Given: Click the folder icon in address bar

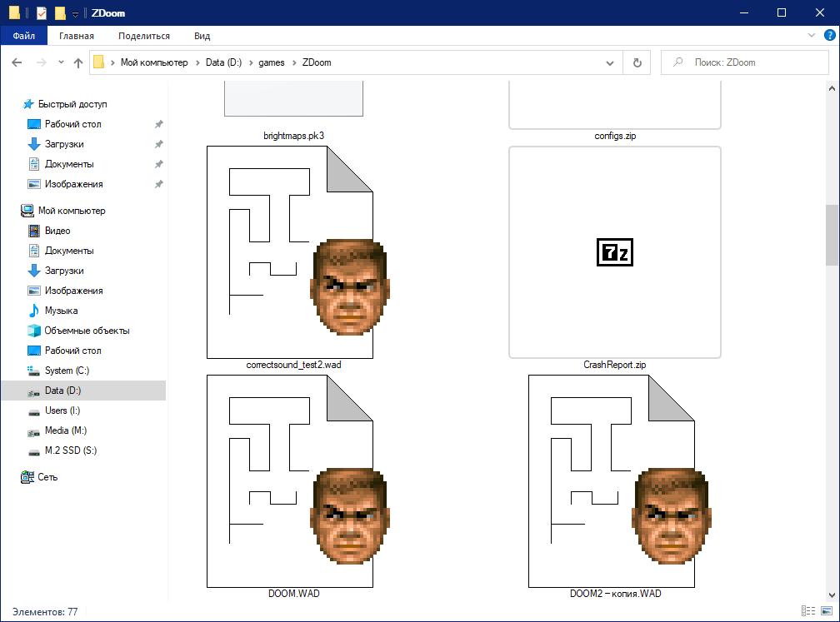Looking at the screenshot, I should 98,62.
